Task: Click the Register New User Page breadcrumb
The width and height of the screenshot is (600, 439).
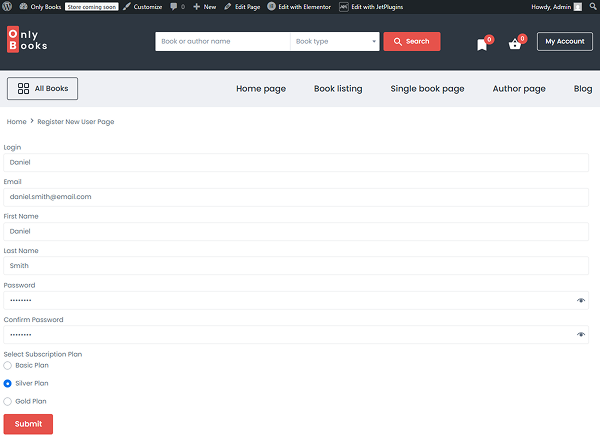Action: 76,122
